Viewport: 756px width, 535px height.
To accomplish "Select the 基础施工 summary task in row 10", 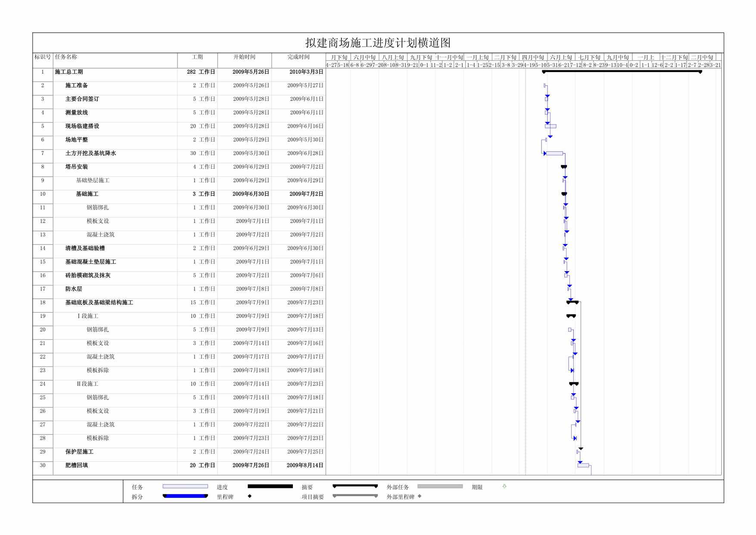I will click(87, 194).
